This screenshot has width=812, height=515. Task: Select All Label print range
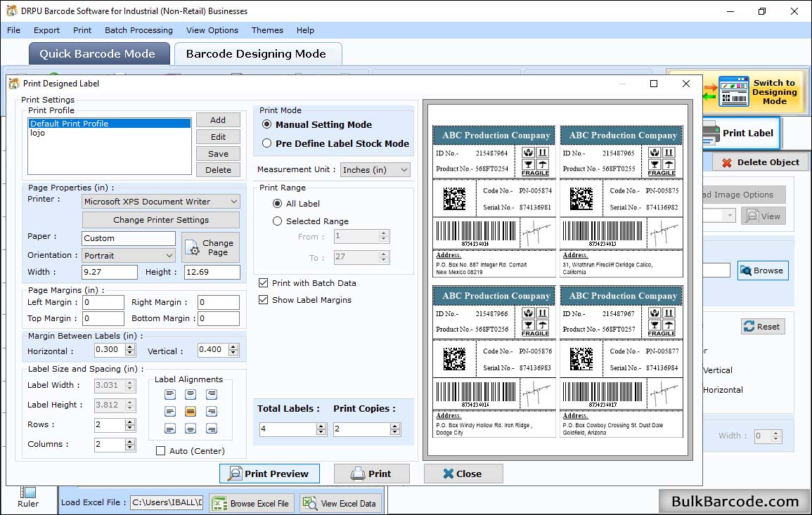pos(278,204)
